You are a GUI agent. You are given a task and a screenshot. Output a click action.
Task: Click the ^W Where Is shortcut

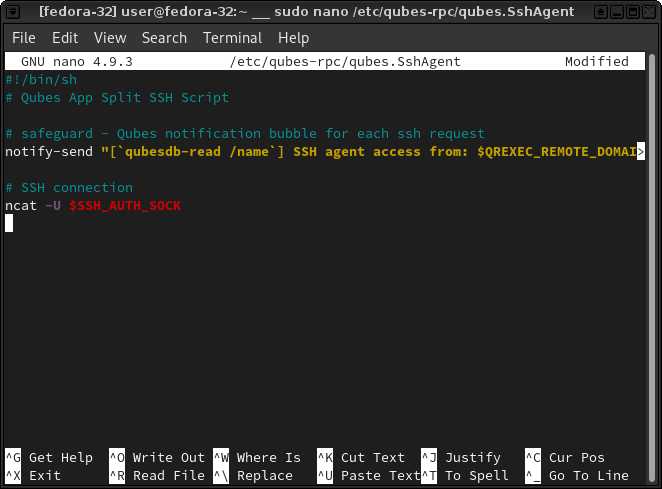coord(257,458)
